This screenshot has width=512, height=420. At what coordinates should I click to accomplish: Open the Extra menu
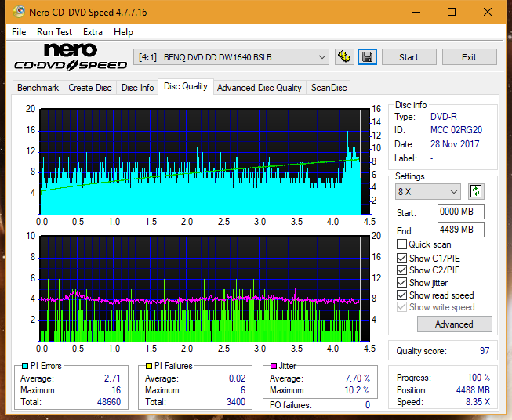93,32
